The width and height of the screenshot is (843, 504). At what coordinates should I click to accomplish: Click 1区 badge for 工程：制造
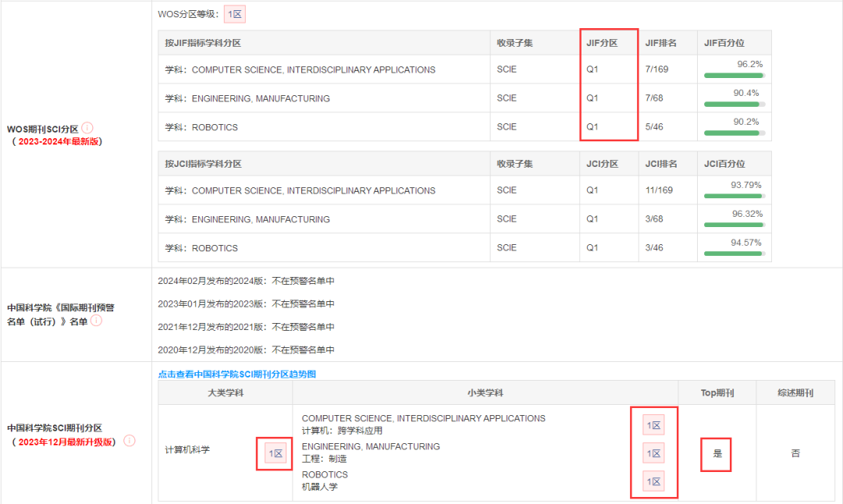[x=654, y=453]
